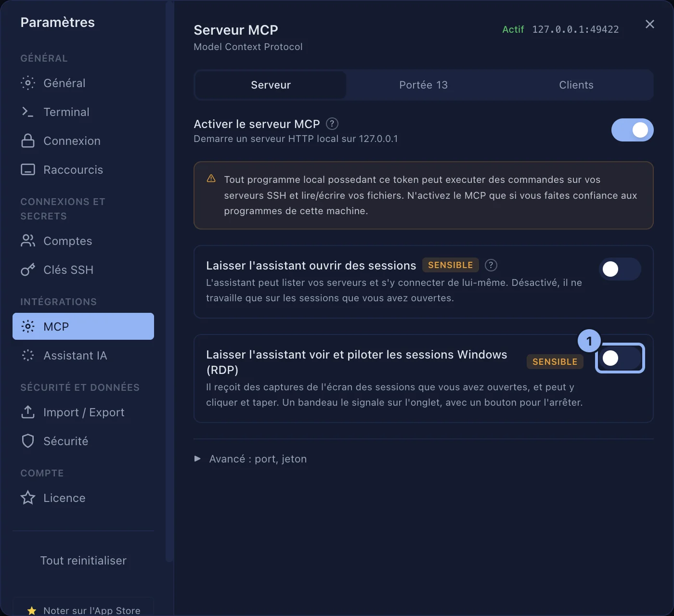Click the Connexion padlock icon
The width and height of the screenshot is (674, 616).
click(28, 141)
